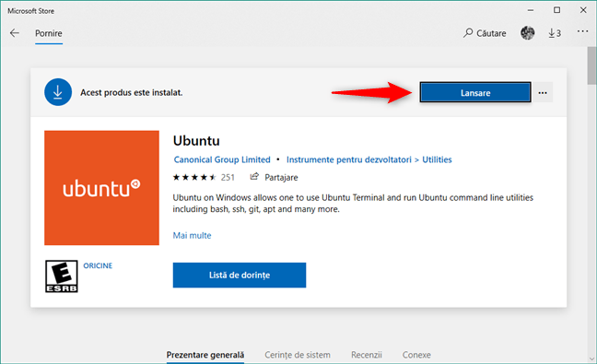This screenshot has height=364, width=597.
Task: Open the Utilities subcategory link
Action: point(437,159)
